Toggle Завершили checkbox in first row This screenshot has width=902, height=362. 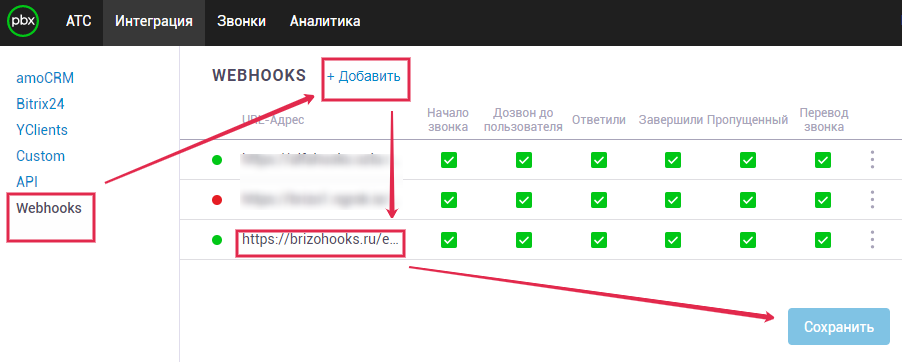(x=673, y=159)
